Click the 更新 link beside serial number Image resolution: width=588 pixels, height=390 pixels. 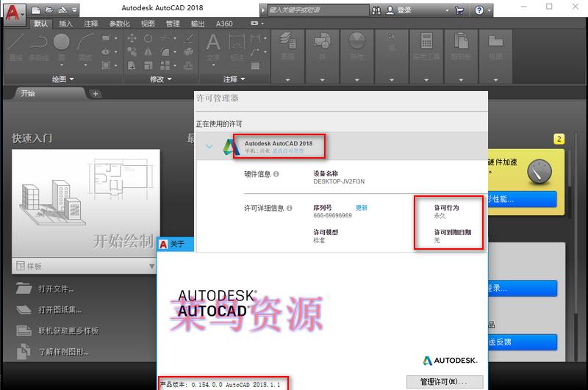pyautogui.click(x=362, y=208)
